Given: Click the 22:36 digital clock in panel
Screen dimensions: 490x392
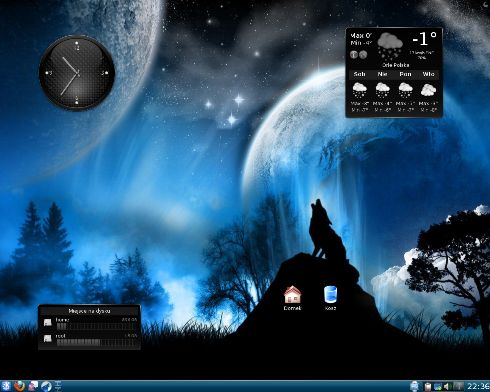Looking at the screenshot, I should (478, 387).
